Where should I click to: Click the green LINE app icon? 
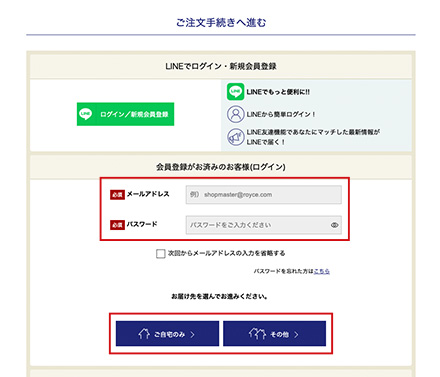click(236, 92)
